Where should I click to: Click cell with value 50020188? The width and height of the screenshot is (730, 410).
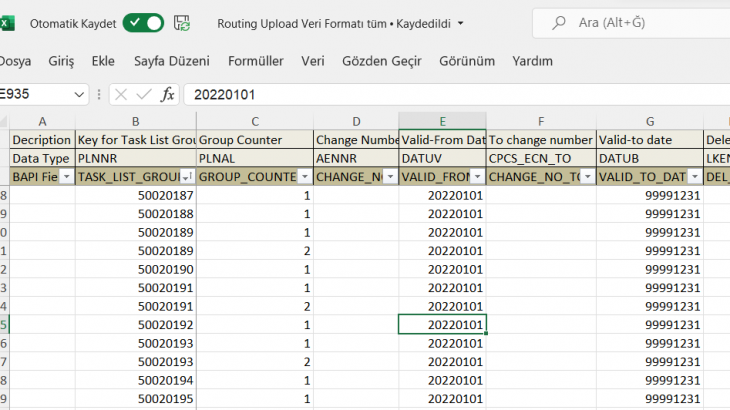click(135, 214)
